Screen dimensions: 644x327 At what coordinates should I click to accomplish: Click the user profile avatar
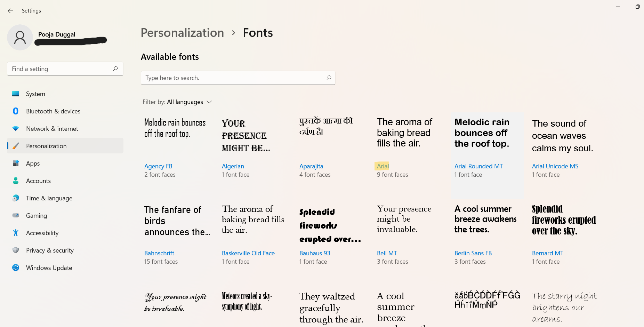pyautogui.click(x=20, y=37)
